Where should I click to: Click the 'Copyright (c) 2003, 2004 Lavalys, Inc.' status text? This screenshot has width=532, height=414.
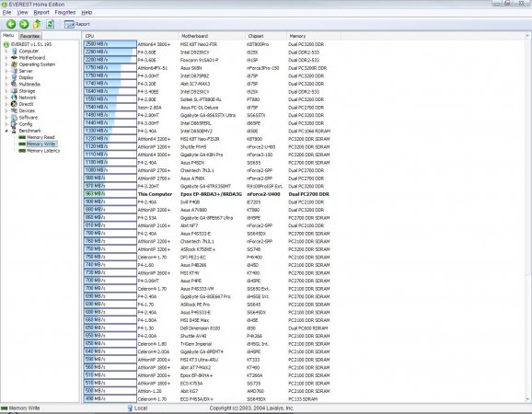coord(251,408)
